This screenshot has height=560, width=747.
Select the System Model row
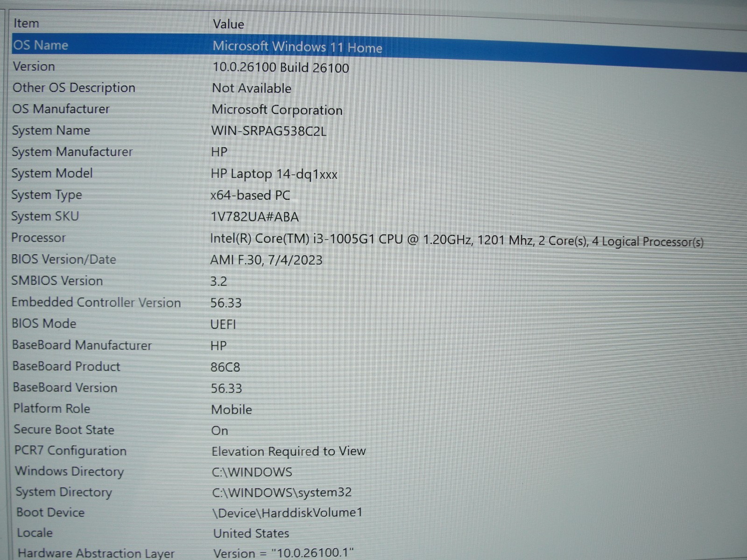[x=52, y=174]
